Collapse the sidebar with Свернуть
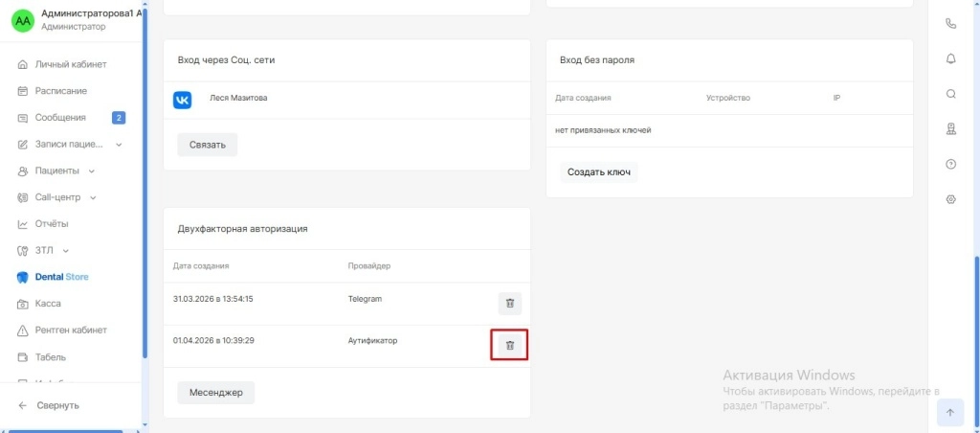This screenshot has height=433, width=980. (57, 405)
